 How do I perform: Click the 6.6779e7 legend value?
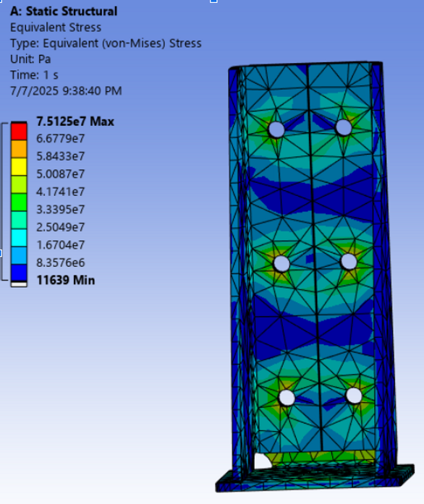tap(61, 139)
